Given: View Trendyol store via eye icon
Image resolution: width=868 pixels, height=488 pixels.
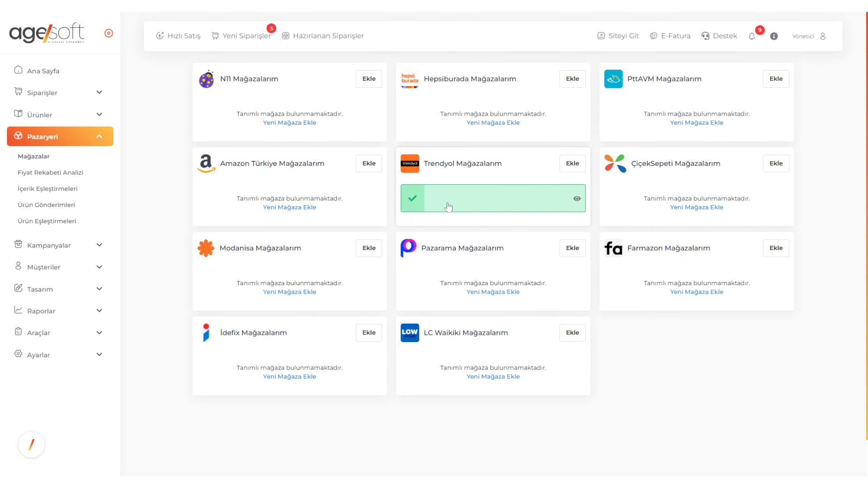Looking at the screenshot, I should pyautogui.click(x=577, y=198).
